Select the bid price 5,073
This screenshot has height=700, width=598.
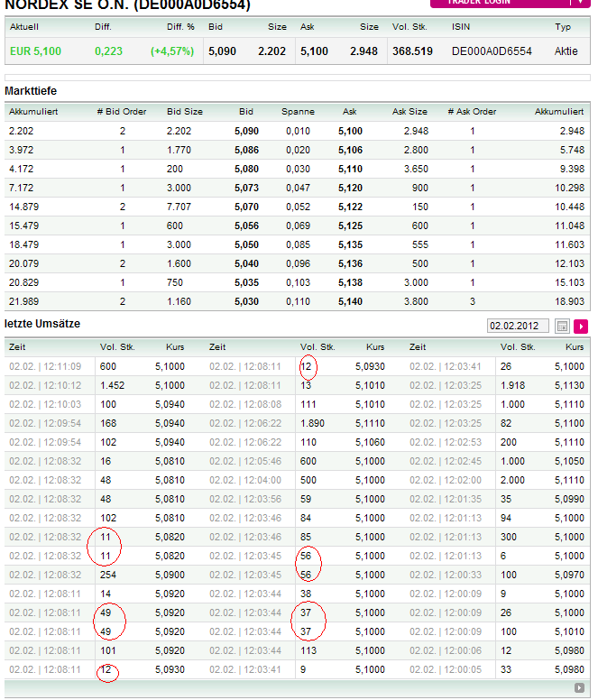[247, 188]
